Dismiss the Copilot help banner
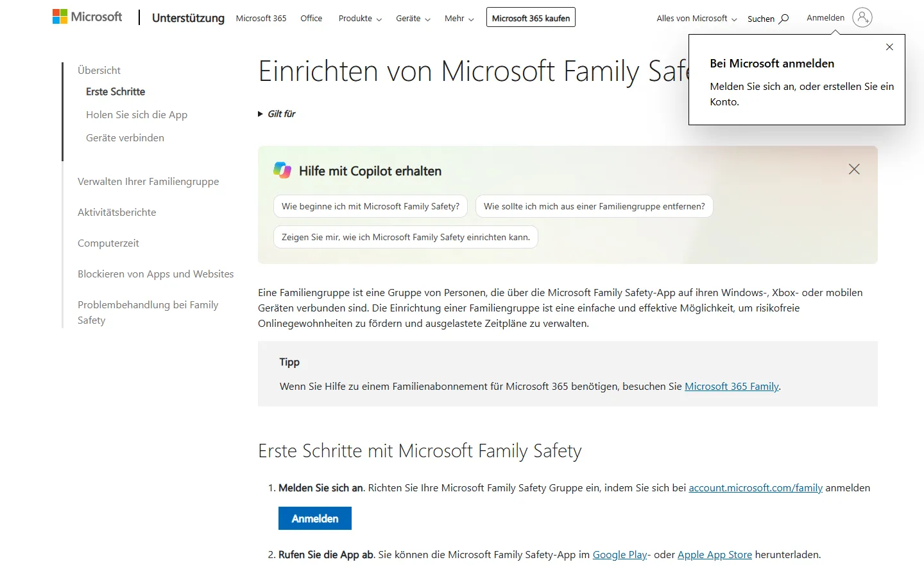 tap(854, 169)
